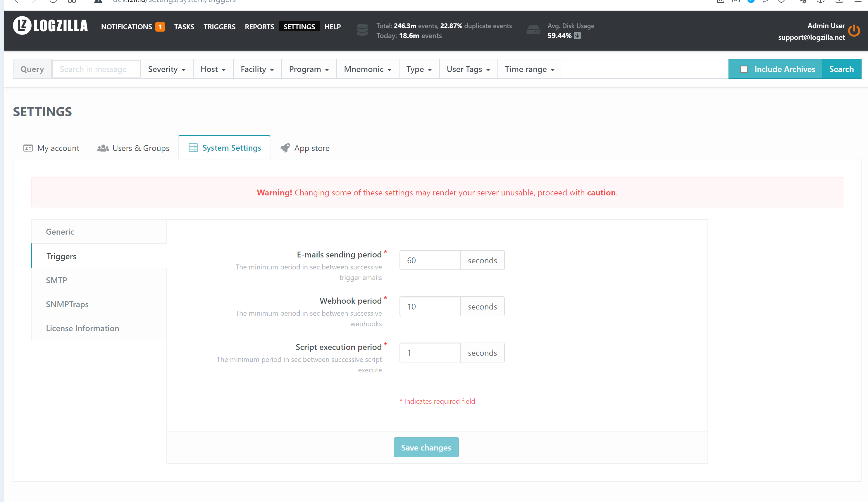Expand the Severity filter dropdown

pyautogui.click(x=167, y=69)
